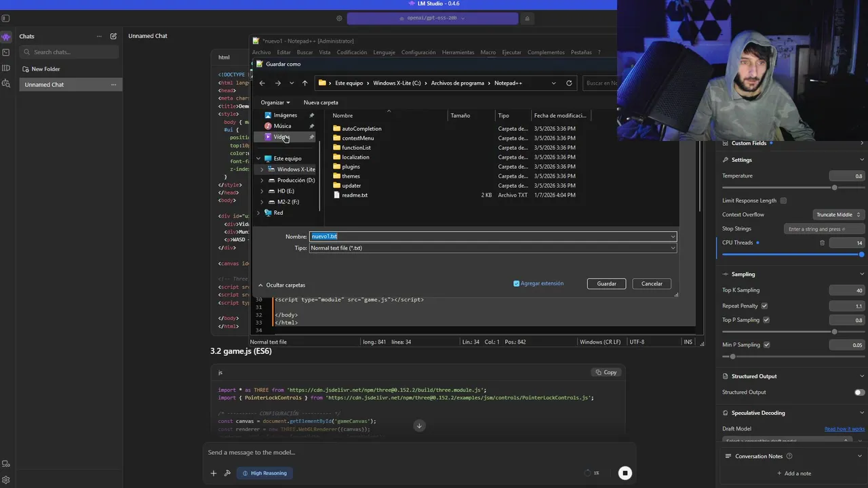This screenshot has height=488, width=868.
Task: Open Notepad++ Editar menu
Action: coord(283,52)
